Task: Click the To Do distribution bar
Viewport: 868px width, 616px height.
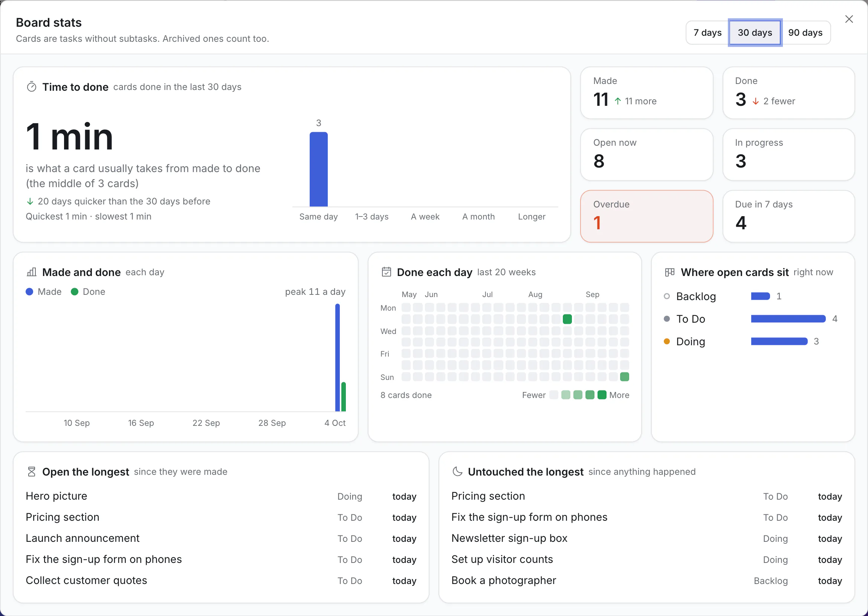Action: pos(788,319)
